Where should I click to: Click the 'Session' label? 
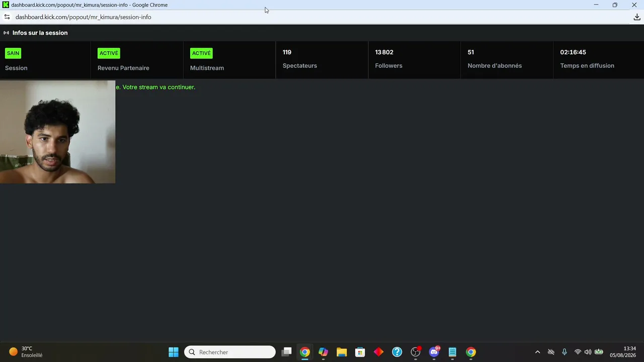(16, 68)
